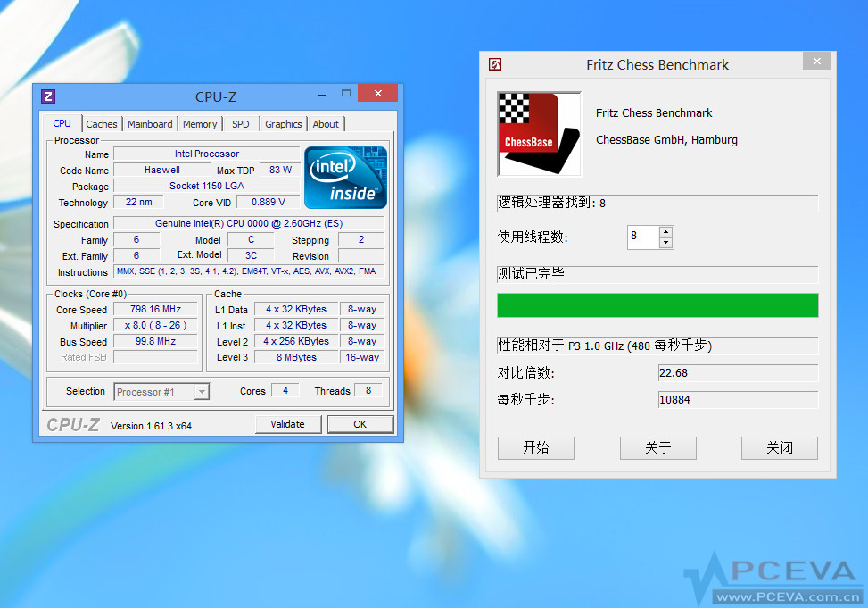
Task: Close the Fritz Chess Benchmark window
Action: (816, 61)
